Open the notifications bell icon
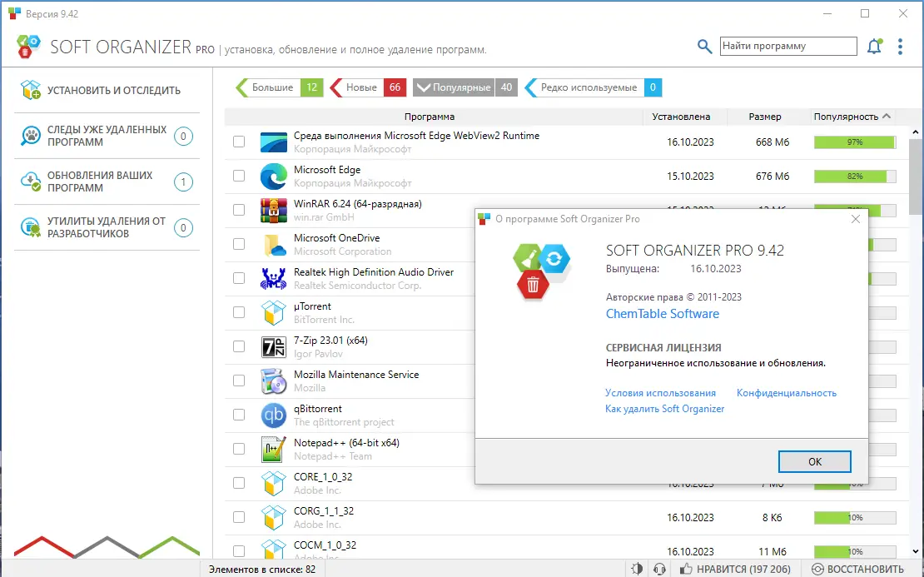 [875, 46]
